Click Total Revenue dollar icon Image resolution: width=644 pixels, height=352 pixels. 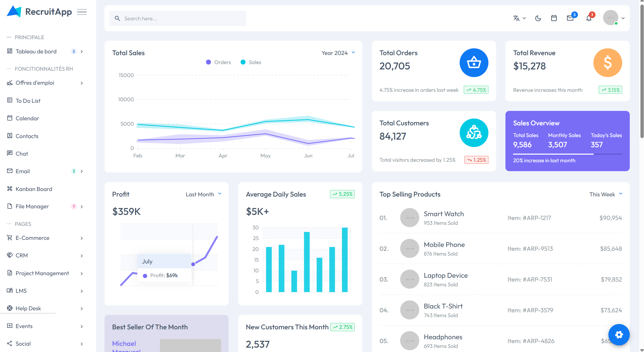[x=607, y=63]
